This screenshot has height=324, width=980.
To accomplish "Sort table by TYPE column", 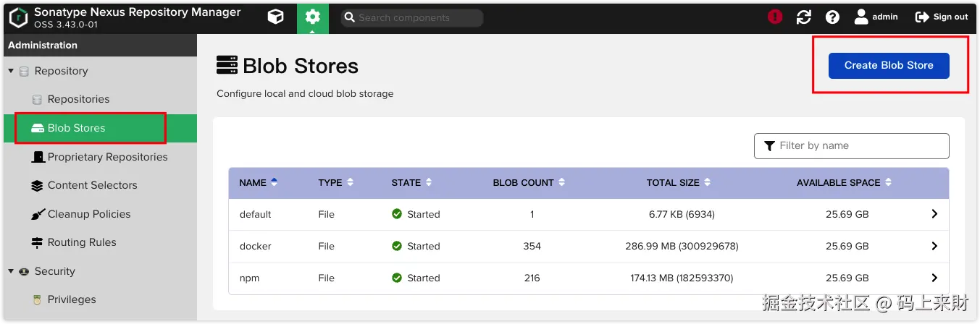I will click(336, 183).
